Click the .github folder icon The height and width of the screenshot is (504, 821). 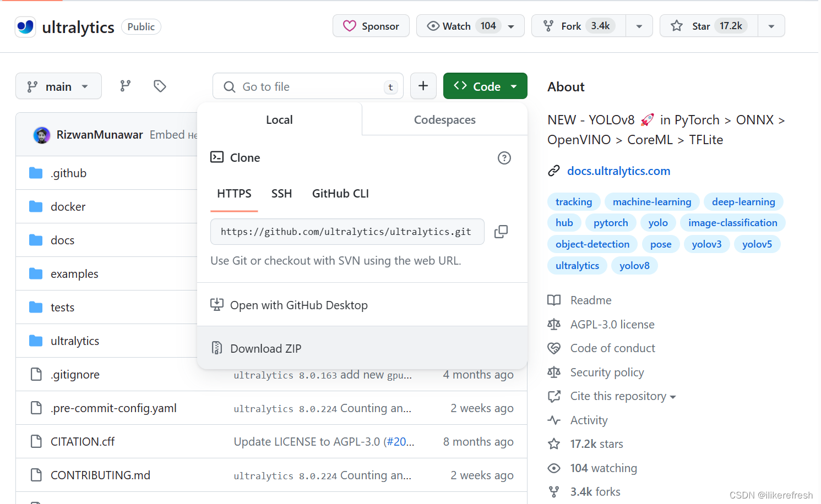[36, 173]
